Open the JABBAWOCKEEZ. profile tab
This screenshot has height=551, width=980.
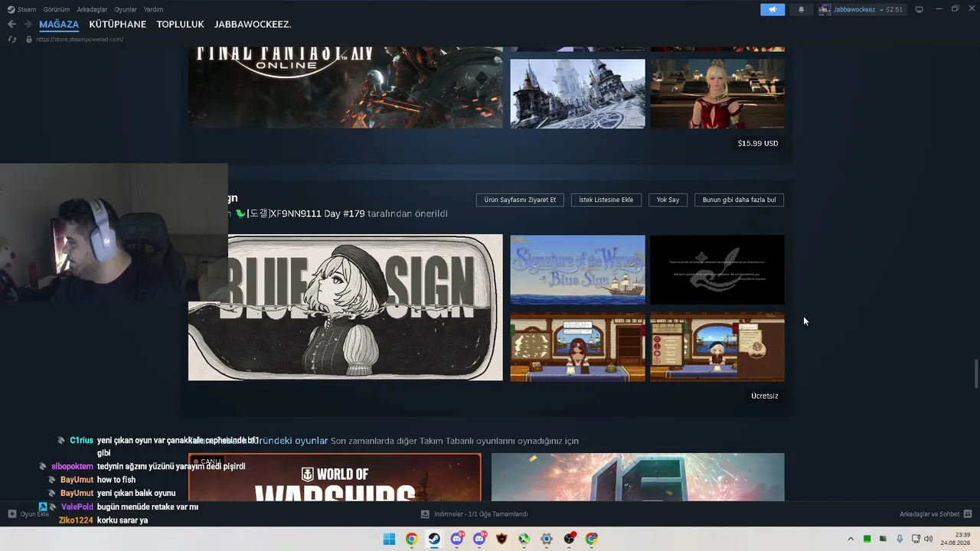(253, 24)
